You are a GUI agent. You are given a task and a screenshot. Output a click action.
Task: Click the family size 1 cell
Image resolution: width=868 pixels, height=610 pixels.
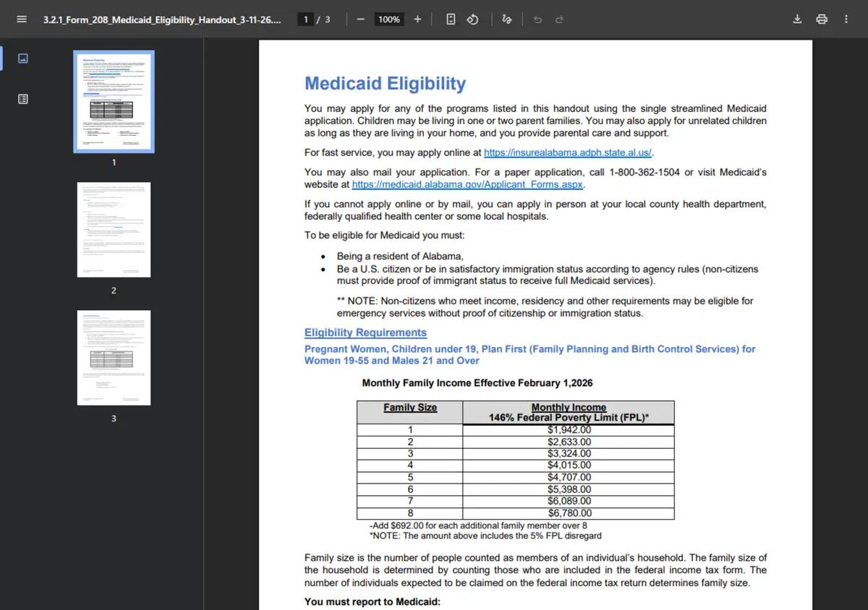click(410, 430)
